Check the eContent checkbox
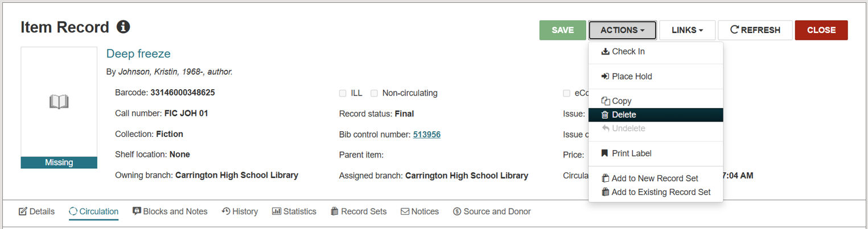The width and height of the screenshot is (868, 229). 566,93
